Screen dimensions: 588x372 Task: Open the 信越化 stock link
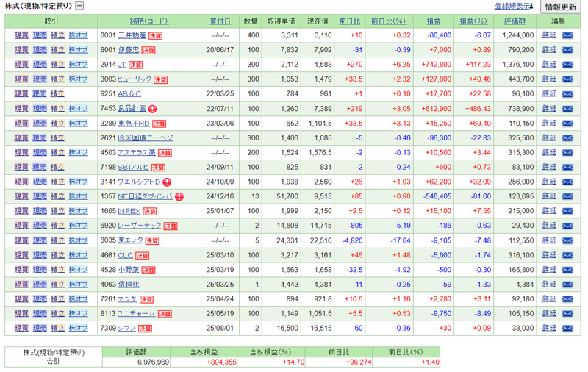coord(129,285)
